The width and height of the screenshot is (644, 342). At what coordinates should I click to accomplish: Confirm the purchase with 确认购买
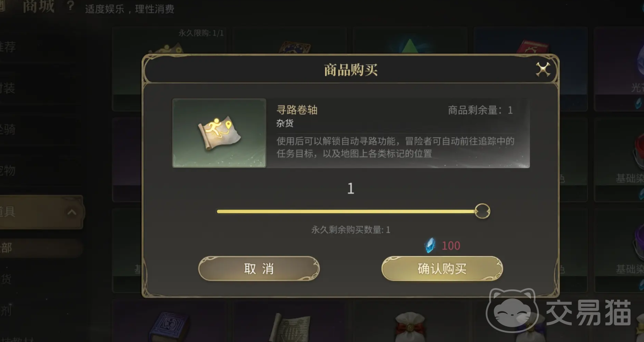coord(442,269)
